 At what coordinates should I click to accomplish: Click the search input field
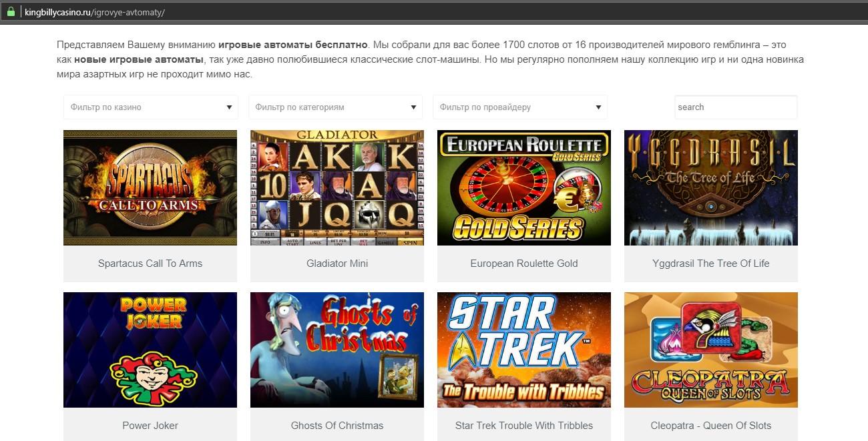pyautogui.click(x=736, y=107)
